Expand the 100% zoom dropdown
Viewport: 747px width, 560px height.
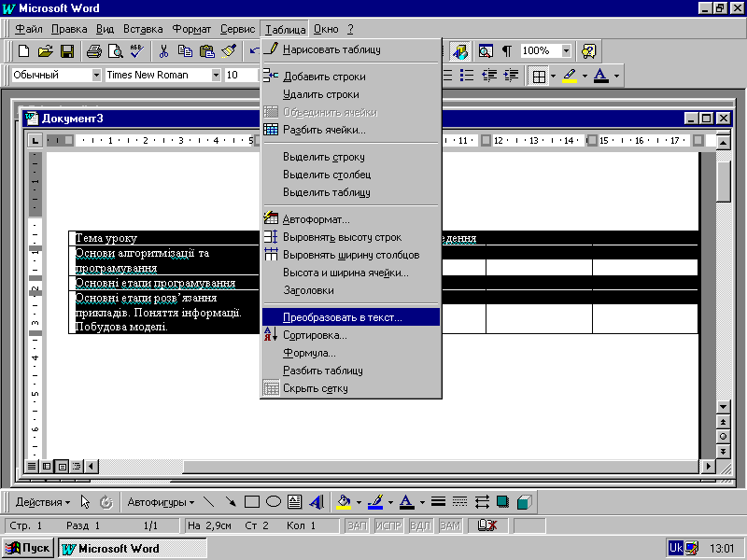point(567,51)
